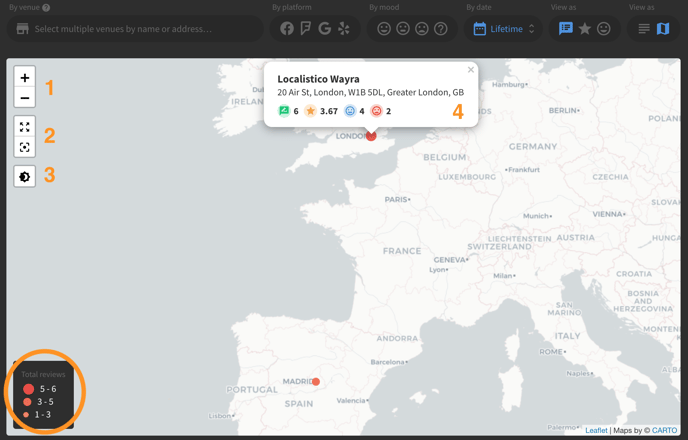Filter reviews by Yelp platform
Image resolution: width=688 pixels, height=440 pixels.
click(x=344, y=29)
